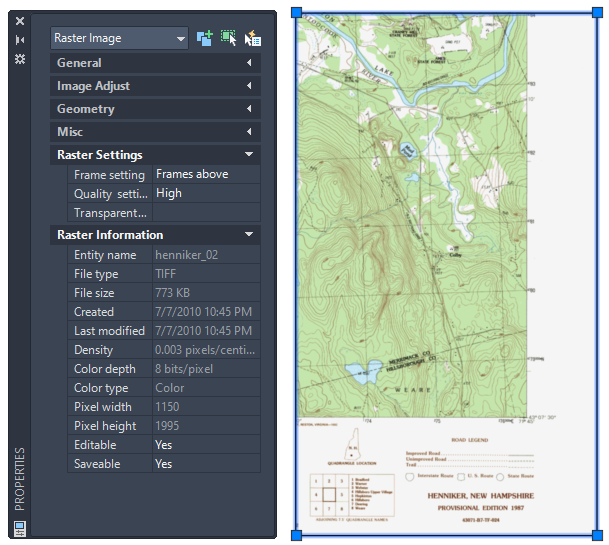Screen dimensions: 609x545
Task: Expand the Geometry section
Action: click(x=155, y=109)
